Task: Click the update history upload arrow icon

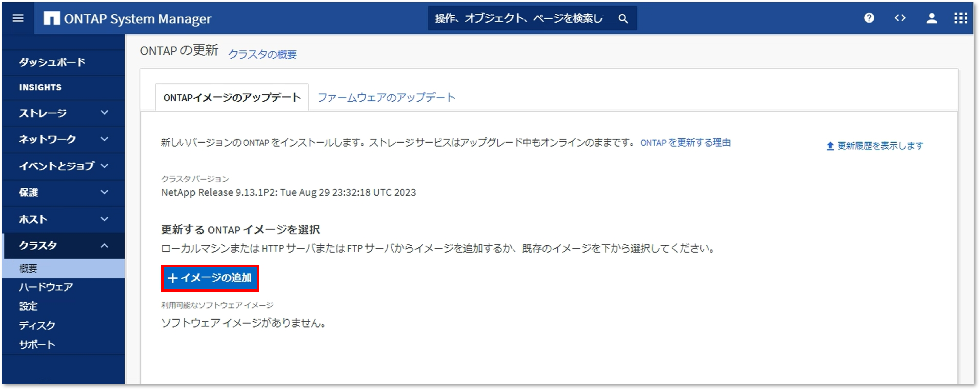Action: click(x=830, y=146)
